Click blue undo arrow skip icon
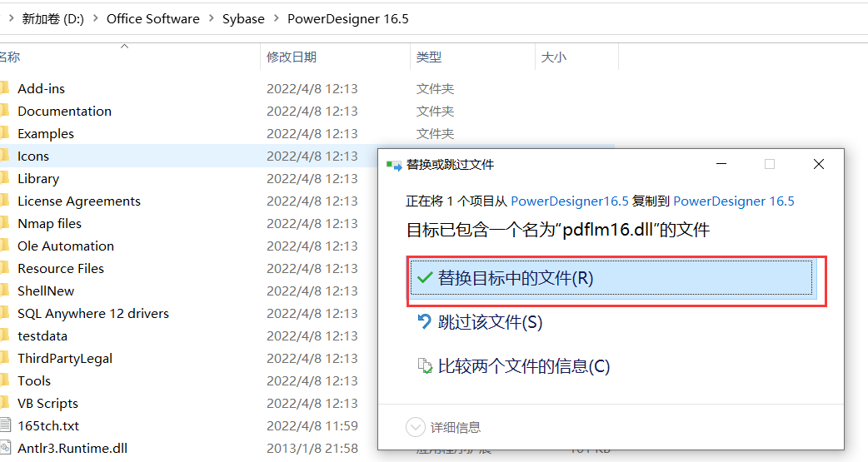The width and height of the screenshot is (868, 462). (424, 321)
